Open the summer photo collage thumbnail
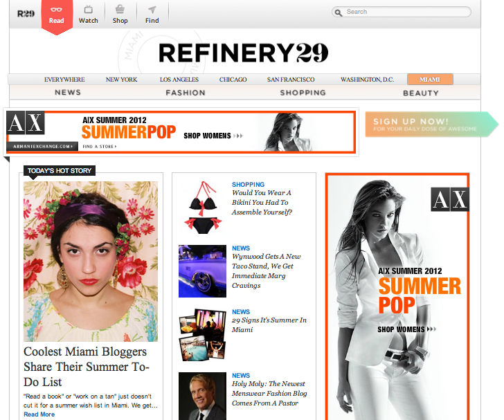The image size is (504, 420). pos(202,335)
